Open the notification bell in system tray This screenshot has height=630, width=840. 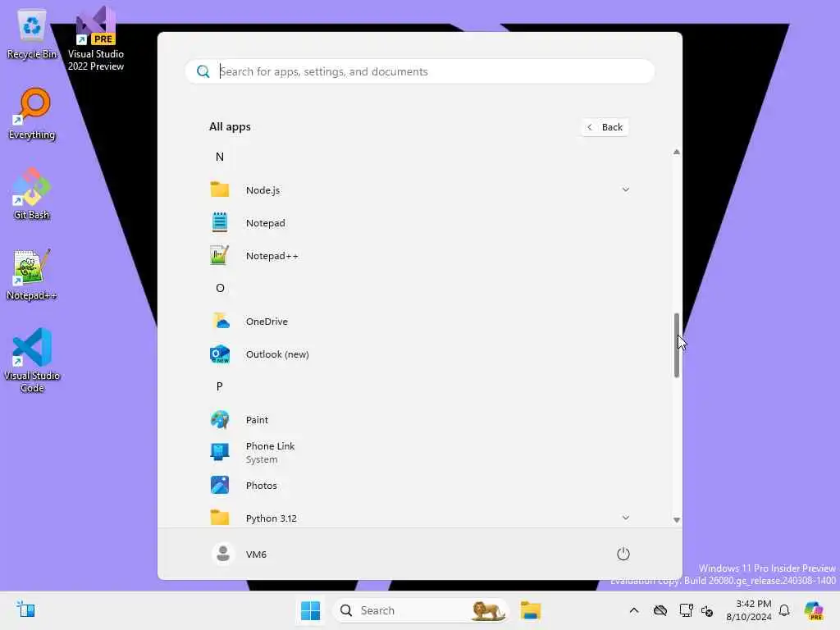point(784,610)
